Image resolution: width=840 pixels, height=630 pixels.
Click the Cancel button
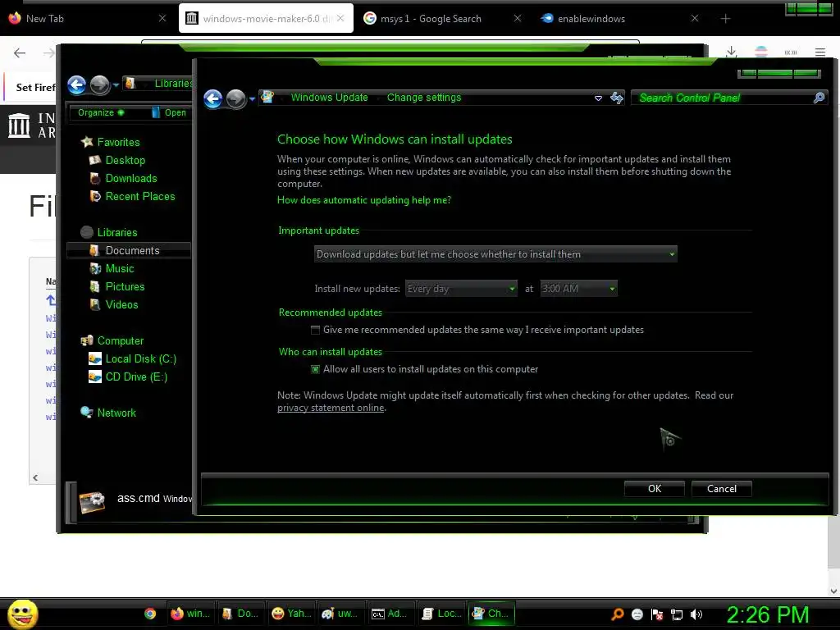point(722,489)
